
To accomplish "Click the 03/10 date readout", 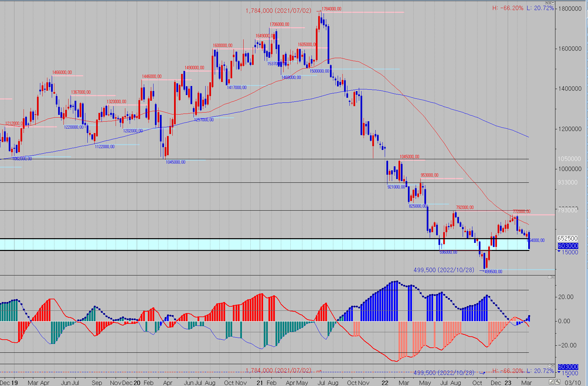I will (x=573, y=383).
